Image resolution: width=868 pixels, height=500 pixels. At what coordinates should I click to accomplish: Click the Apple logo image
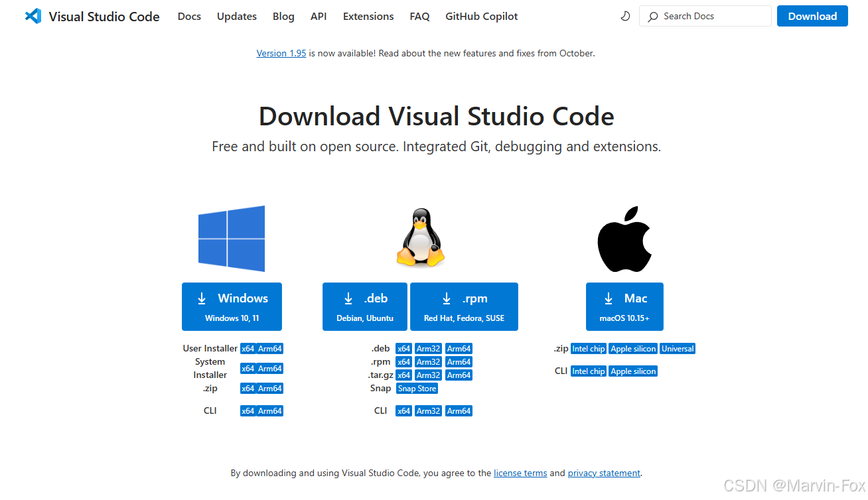(624, 239)
